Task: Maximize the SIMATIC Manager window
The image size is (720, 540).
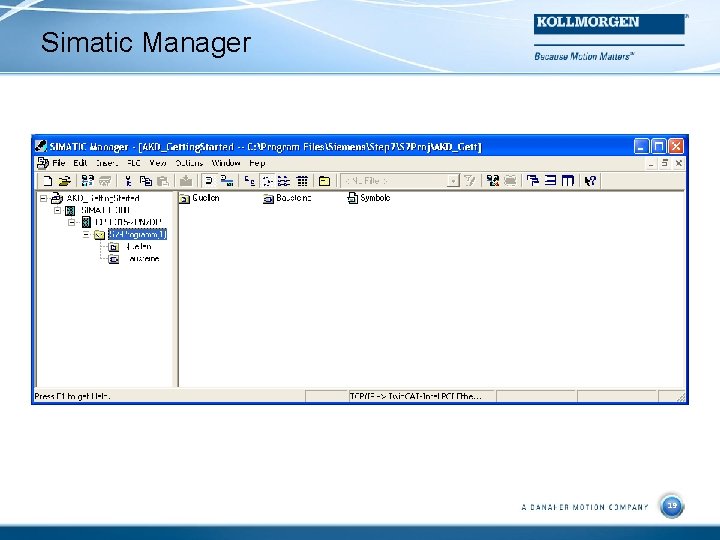Action: pos(658,146)
